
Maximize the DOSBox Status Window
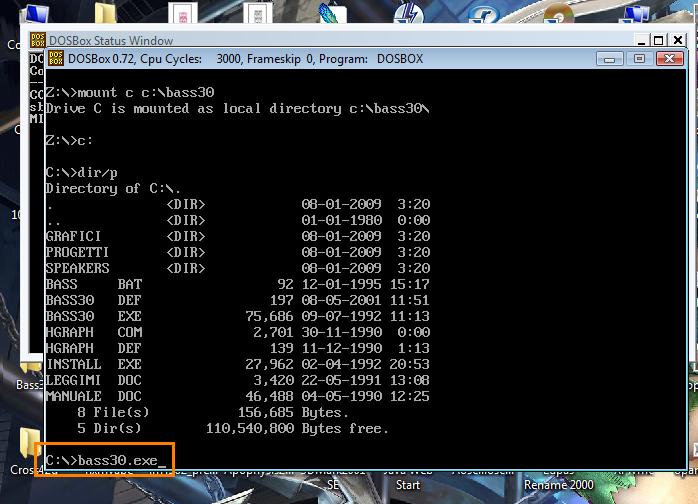tap(658, 41)
